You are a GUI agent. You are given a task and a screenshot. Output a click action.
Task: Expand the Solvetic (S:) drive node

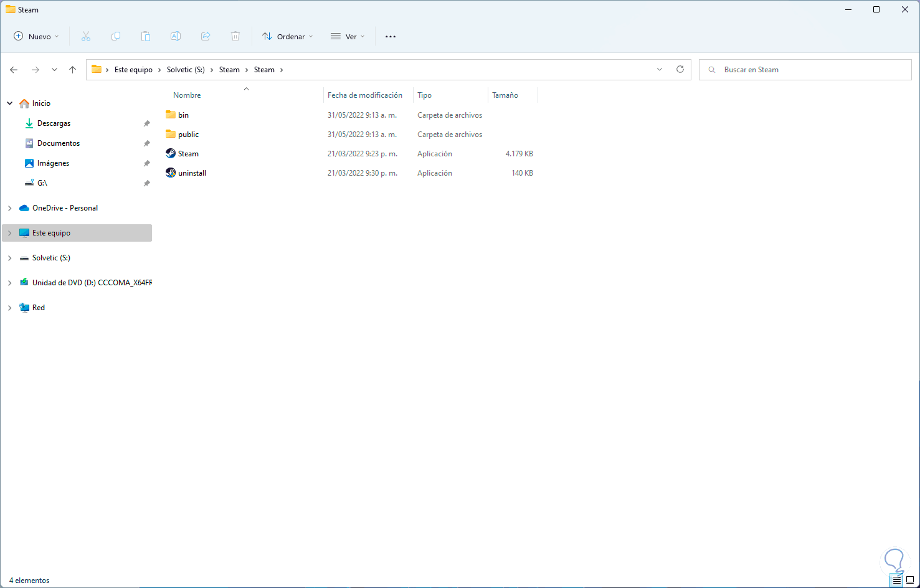[x=10, y=258]
